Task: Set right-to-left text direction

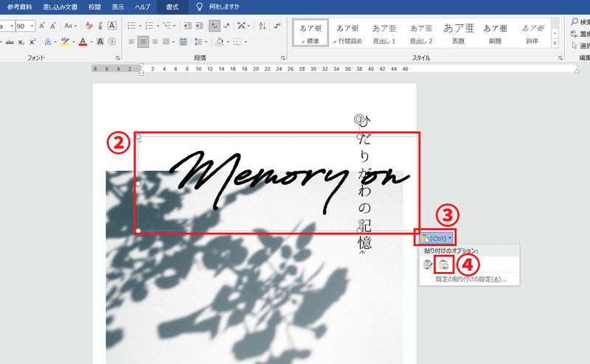Action: coord(226,26)
